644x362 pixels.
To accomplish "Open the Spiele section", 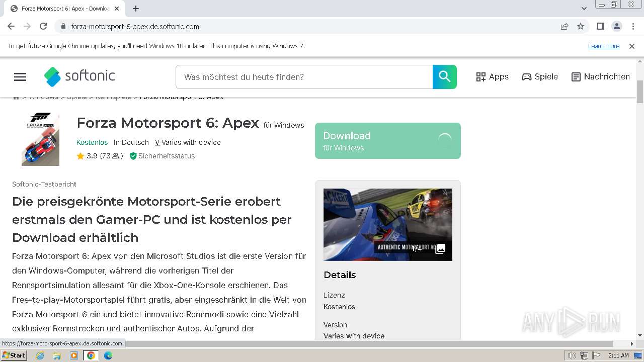I will [540, 77].
